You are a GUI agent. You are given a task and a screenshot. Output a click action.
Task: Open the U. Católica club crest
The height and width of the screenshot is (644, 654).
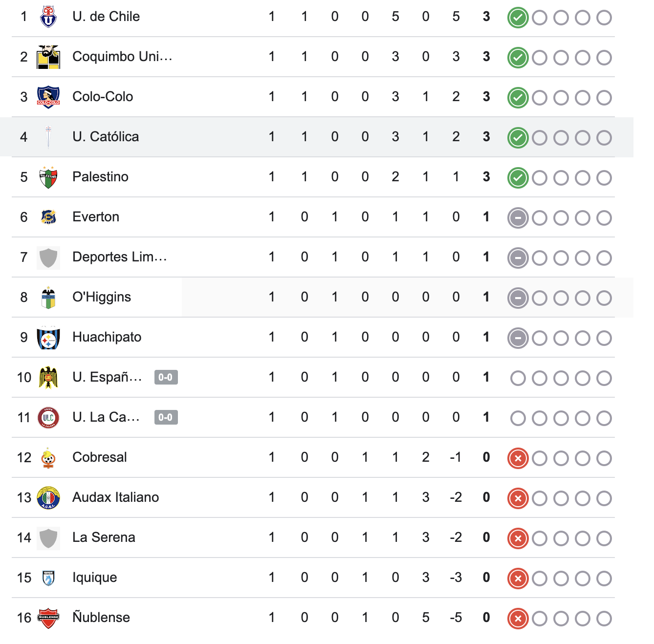[48, 136]
